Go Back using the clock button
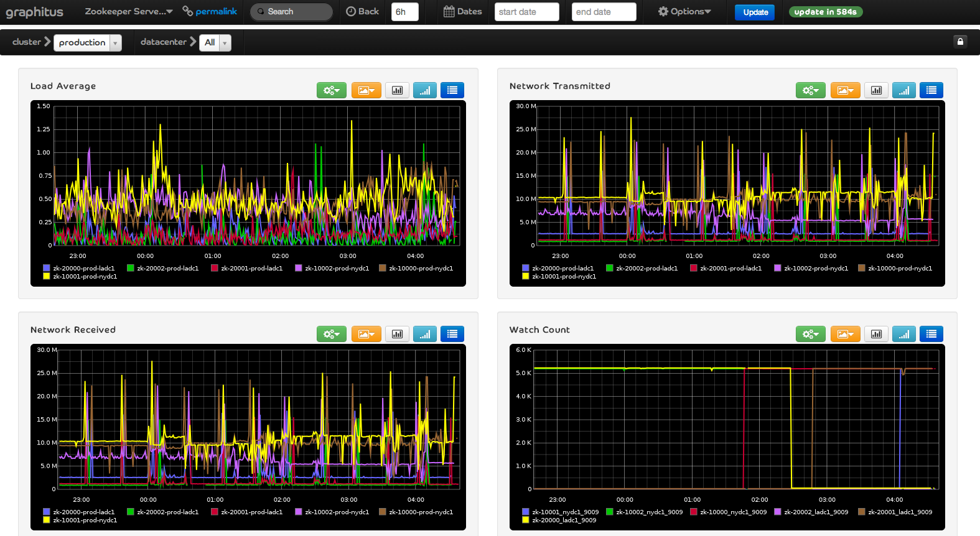Image resolution: width=980 pixels, height=536 pixels. point(362,11)
